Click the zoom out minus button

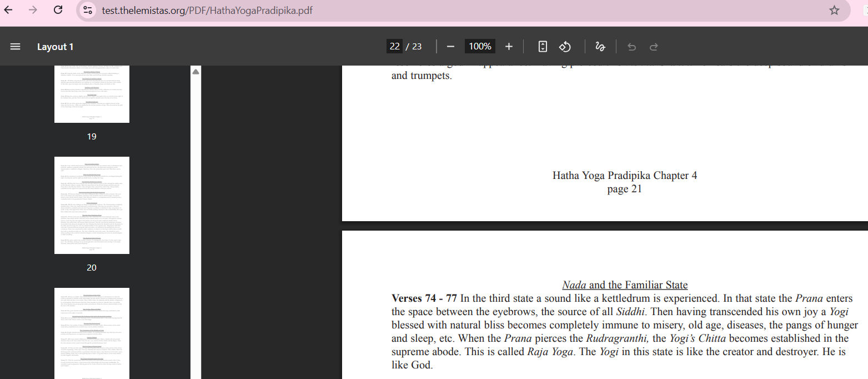coord(450,47)
